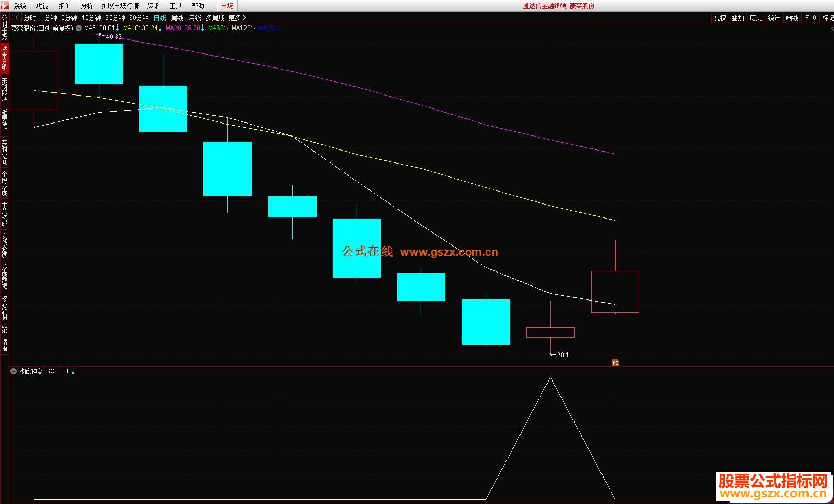Open the 工具 menu

pos(175,6)
